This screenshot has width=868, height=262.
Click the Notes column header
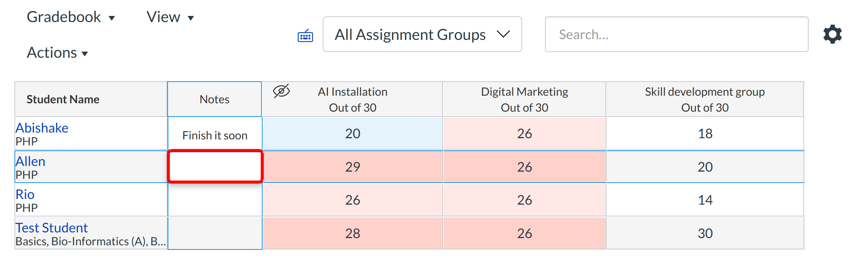[214, 99]
